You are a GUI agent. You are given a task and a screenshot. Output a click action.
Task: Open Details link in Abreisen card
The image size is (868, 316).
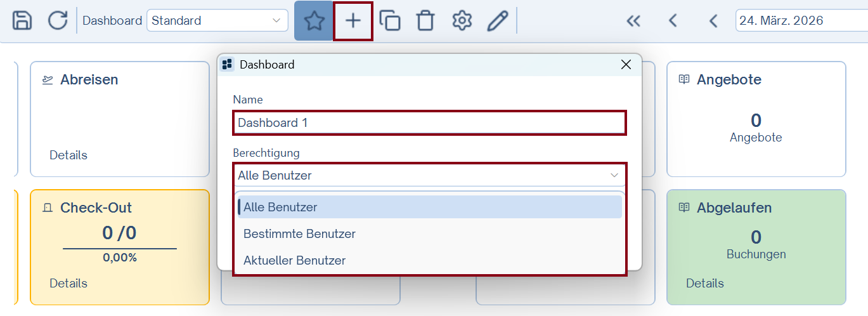coord(68,155)
